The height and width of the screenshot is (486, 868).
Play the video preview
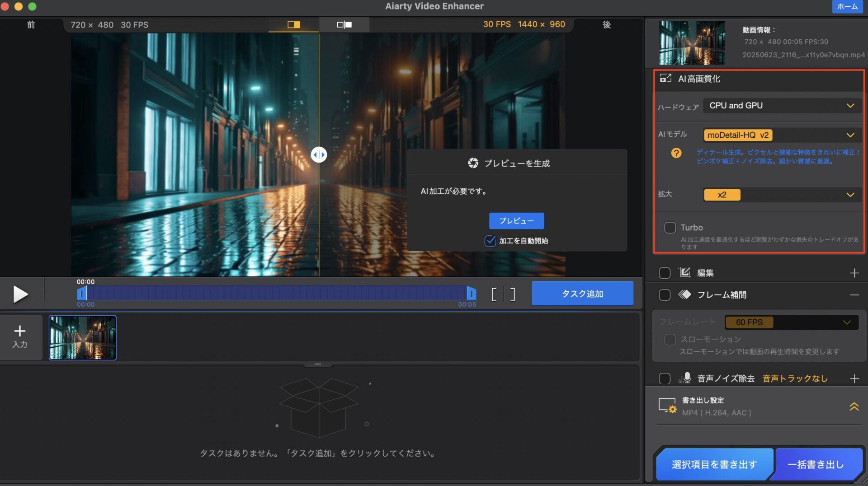(20, 294)
